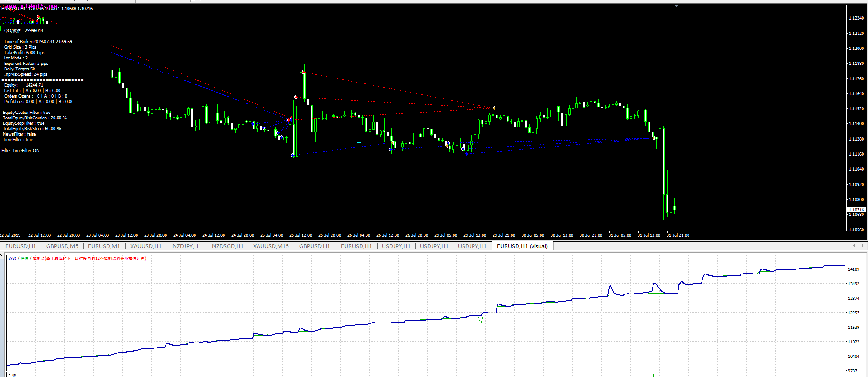Image resolution: width=868 pixels, height=377 pixels.
Task: Click the EquityStopFilter : true line
Action: (x=24, y=123)
